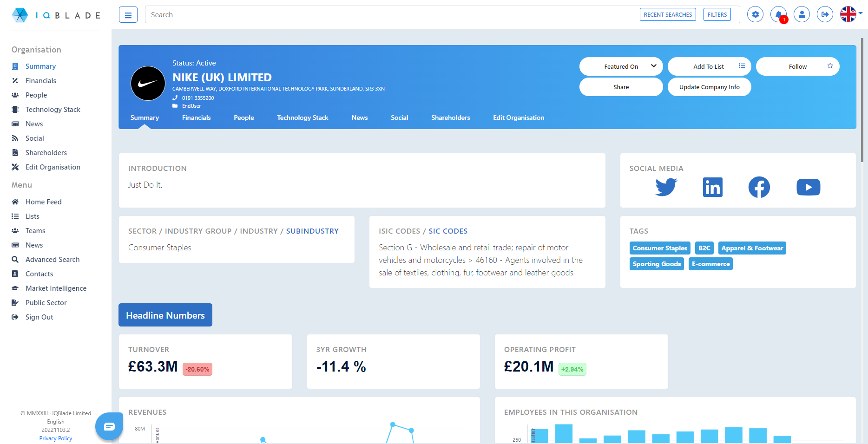
Task: Switch to the People tab in banner
Action: coord(243,118)
